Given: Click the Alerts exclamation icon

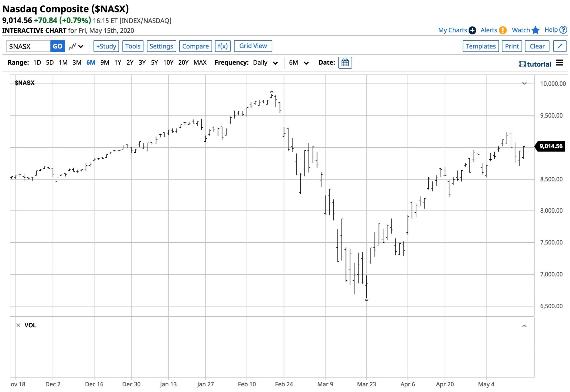Looking at the screenshot, I should pyautogui.click(x=503, y=30).
